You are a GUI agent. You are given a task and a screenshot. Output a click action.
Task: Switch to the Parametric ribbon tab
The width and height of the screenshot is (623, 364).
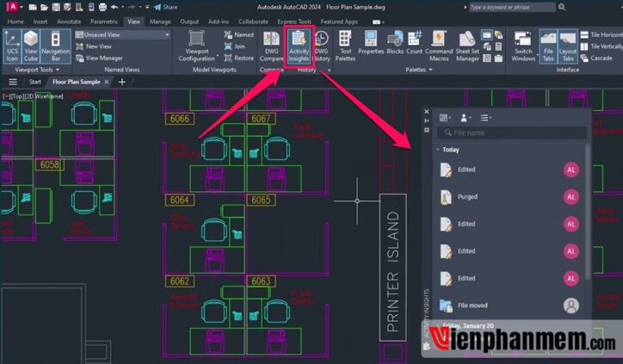(104, 22)
